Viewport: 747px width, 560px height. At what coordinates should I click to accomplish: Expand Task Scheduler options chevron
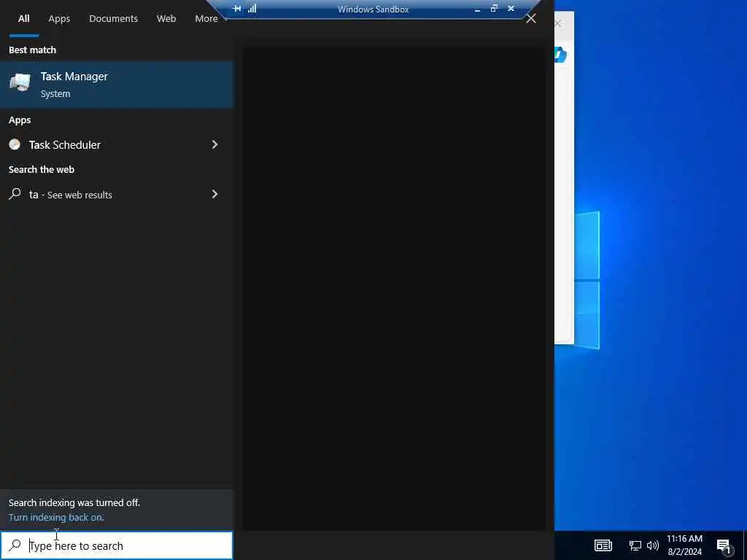[x=215, y=144]
